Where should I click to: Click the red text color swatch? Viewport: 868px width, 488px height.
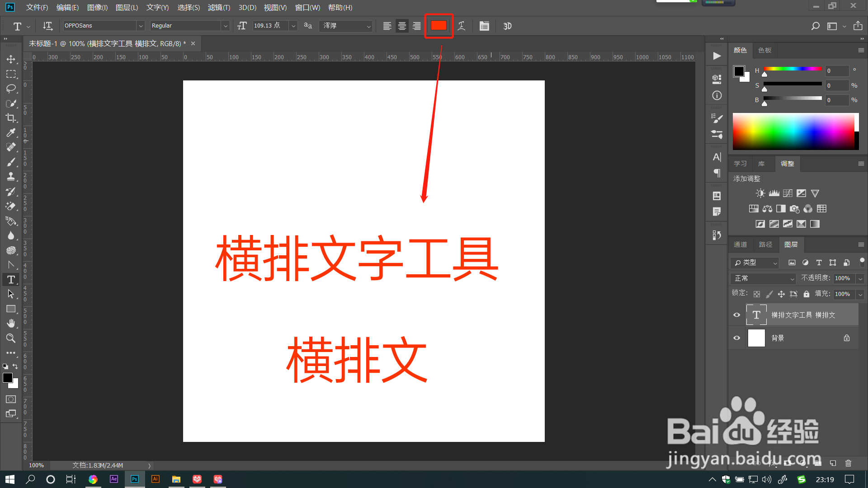click(439, 26)
